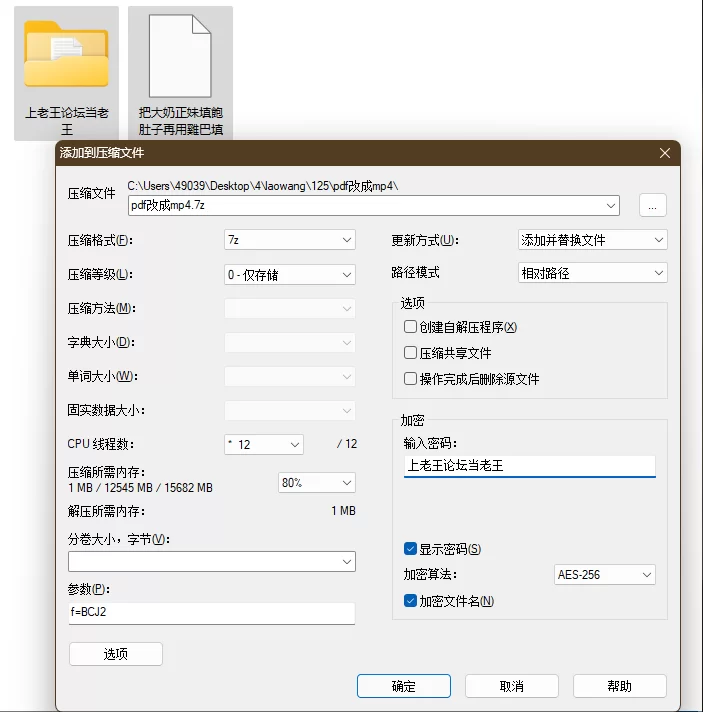Viewport: 703px width, 712px height.
Task: Click the 压缩方法(M) label
Action: pos(102,309)
